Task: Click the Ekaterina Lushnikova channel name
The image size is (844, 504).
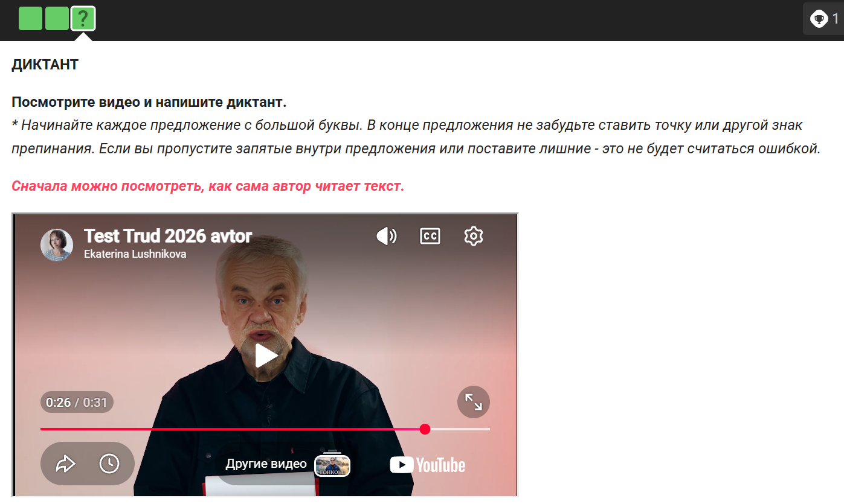Action: (135, 254)
